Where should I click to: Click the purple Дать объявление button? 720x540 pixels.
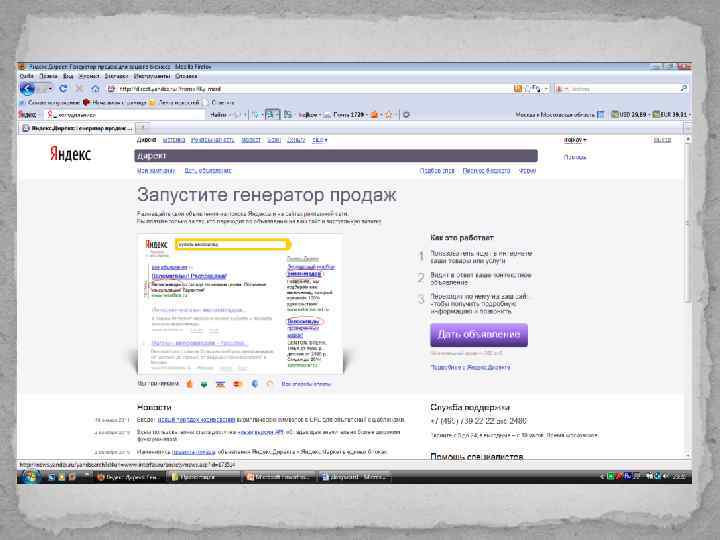tap(479, 335)
